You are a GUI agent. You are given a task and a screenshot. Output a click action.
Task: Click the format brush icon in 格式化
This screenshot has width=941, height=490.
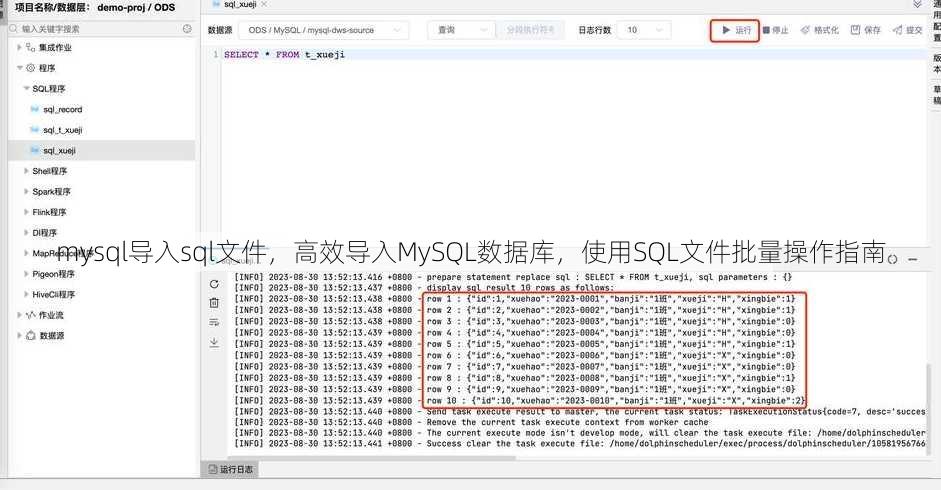click(805, 30)
